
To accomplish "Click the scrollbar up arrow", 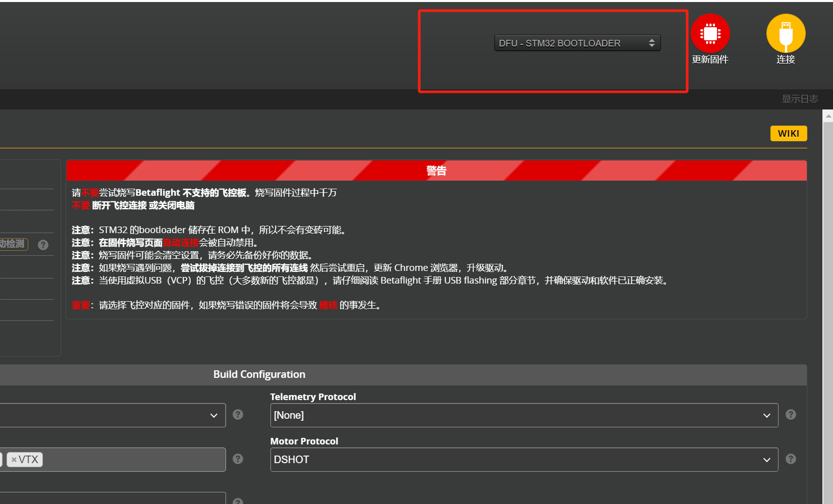I will [x=828, y=116].
